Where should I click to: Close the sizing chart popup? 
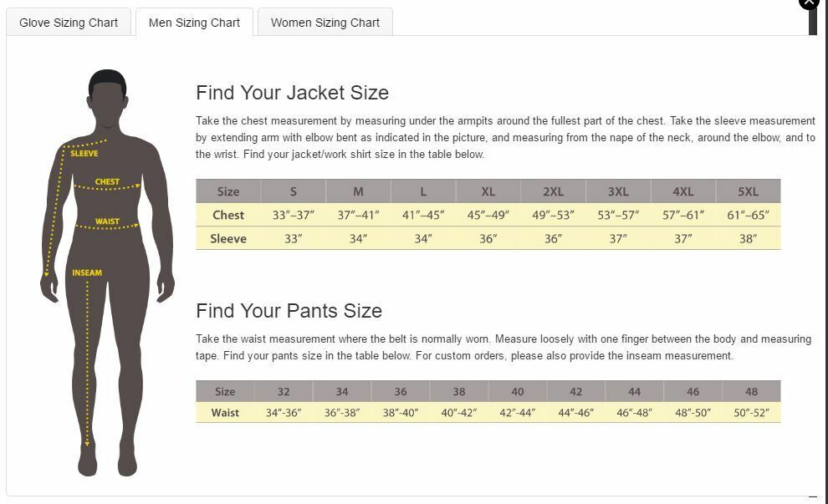(x=809, y=3)
